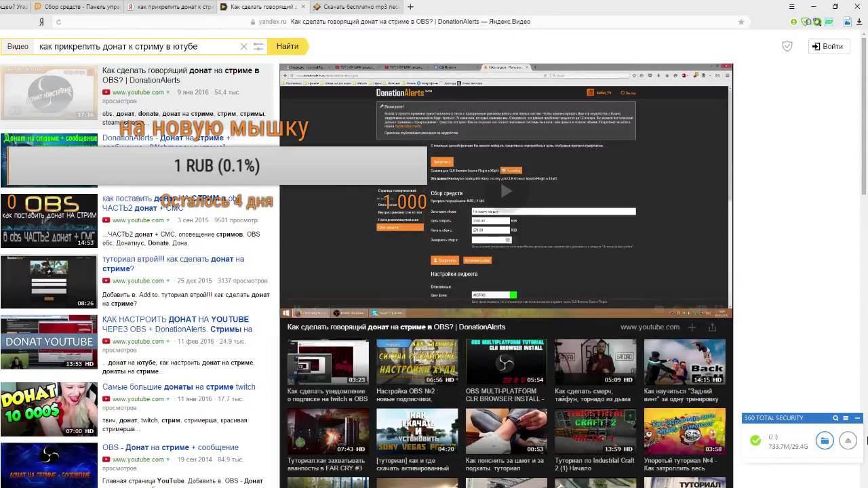This screenshot has height=488, width=868.
Task: Click the lock icon before yandex.ru
Action: coord(254,22)
